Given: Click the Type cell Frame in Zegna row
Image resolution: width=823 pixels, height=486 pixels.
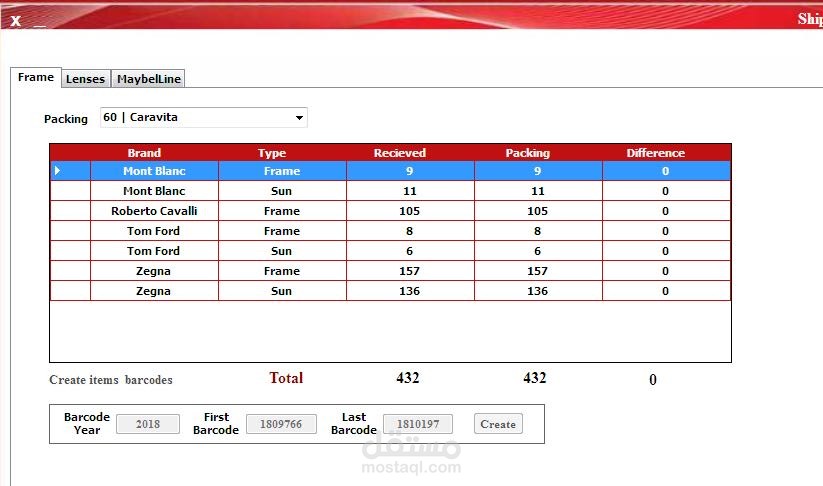Looking at the screenshot, I should coord(282,271).
